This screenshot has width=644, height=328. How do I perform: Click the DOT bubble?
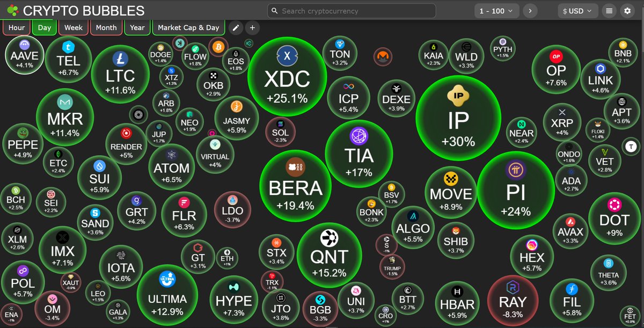pos(614,218)
